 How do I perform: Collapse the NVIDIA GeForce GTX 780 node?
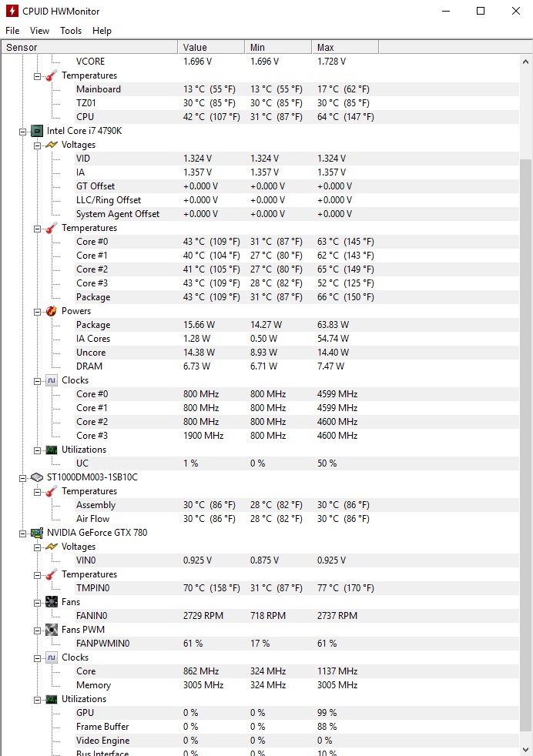tap(23, 533)
